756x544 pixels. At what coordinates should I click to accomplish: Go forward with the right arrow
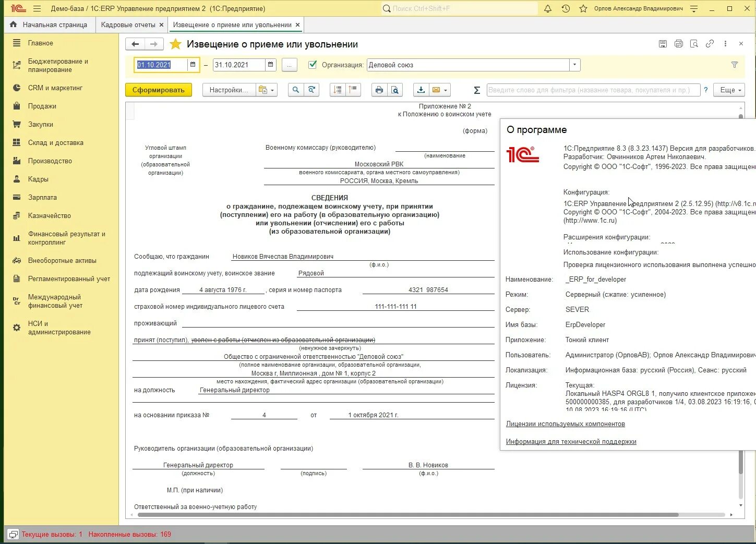pyautogui.click(x=154, y=44)
